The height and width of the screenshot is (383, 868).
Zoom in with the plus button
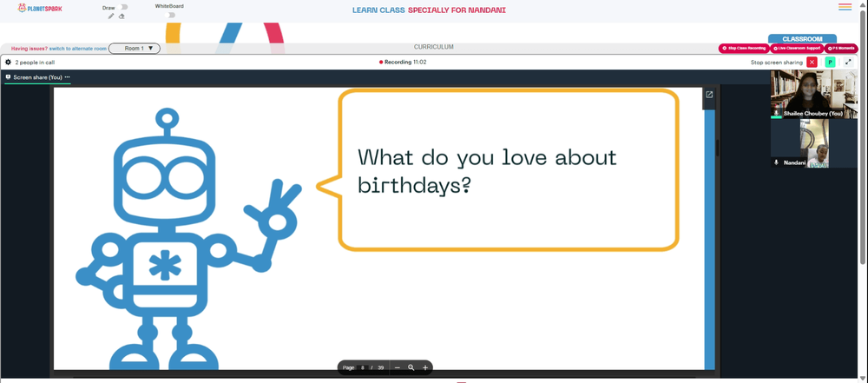[425, 367]
